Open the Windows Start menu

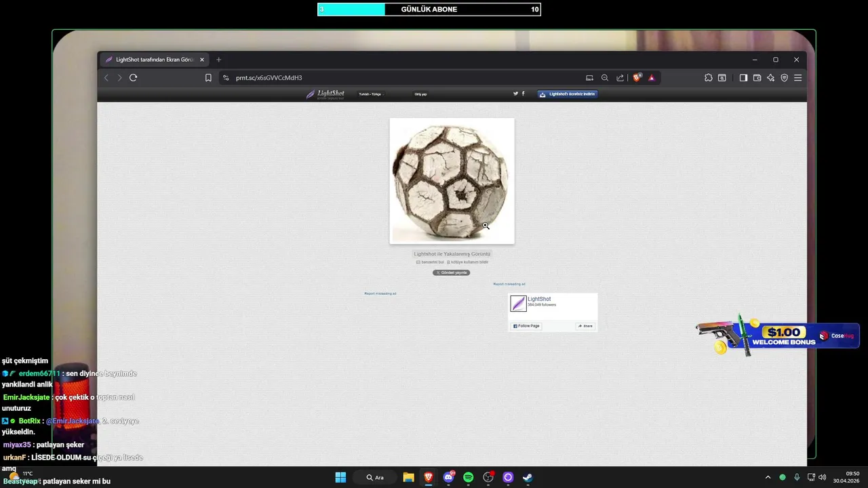coord(340,477)
